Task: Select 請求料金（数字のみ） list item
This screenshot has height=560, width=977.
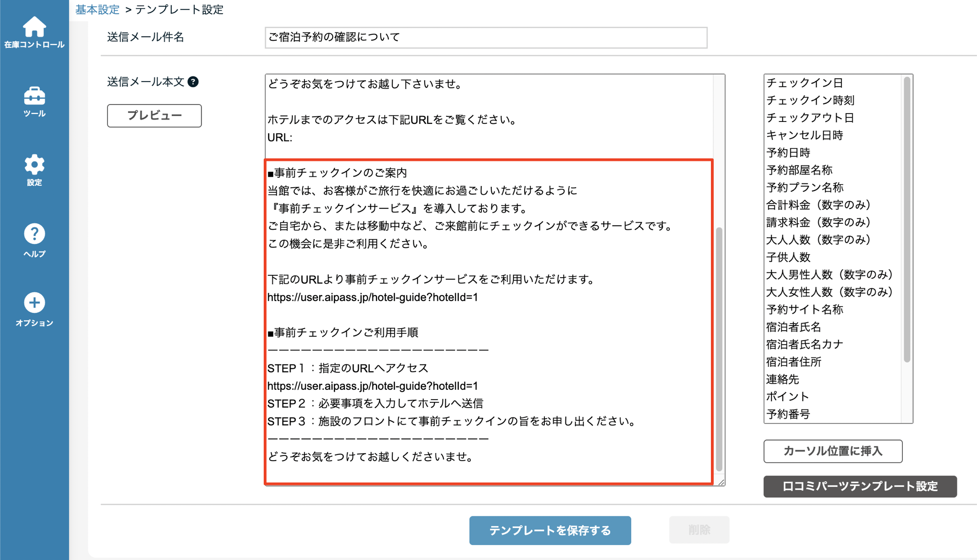Action: pos(833,222)
